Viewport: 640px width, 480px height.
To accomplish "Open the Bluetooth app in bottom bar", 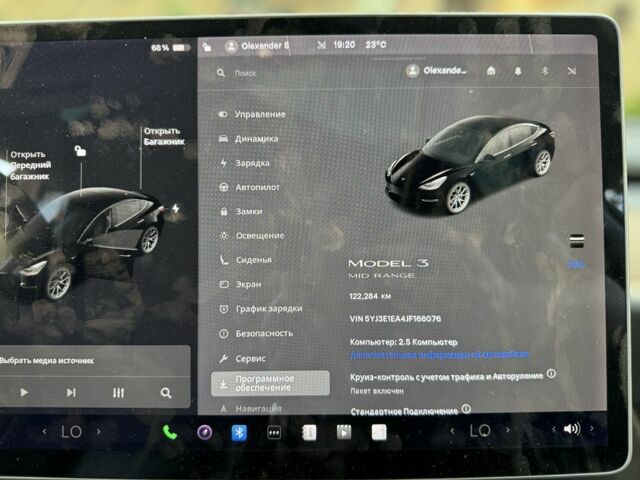I will 239,432.
